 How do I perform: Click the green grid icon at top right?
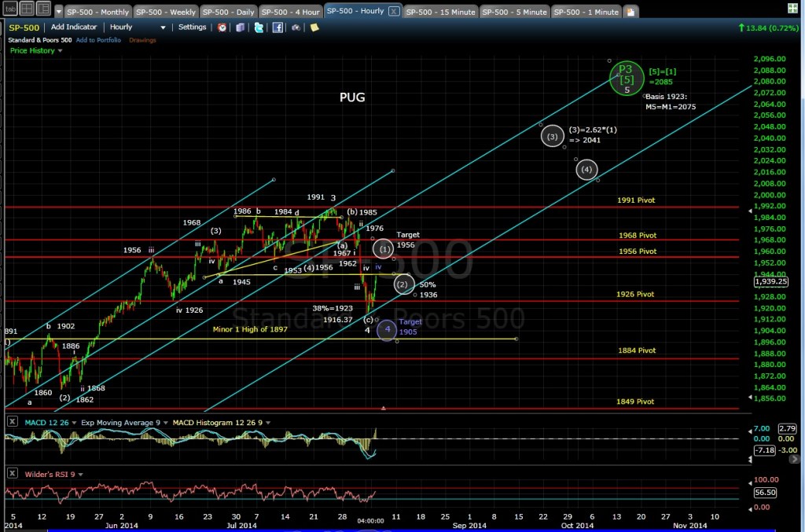(792, 8)
